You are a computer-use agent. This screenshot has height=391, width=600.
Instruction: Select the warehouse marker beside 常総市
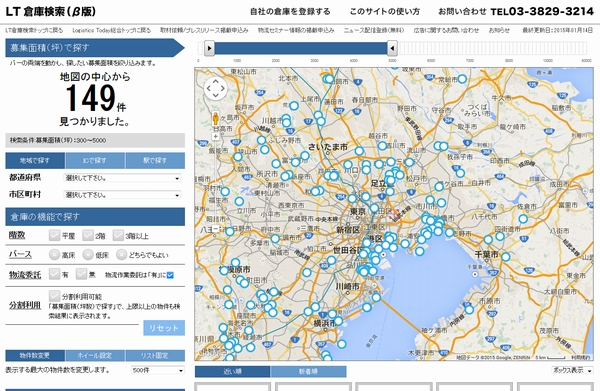click(462, 79)
